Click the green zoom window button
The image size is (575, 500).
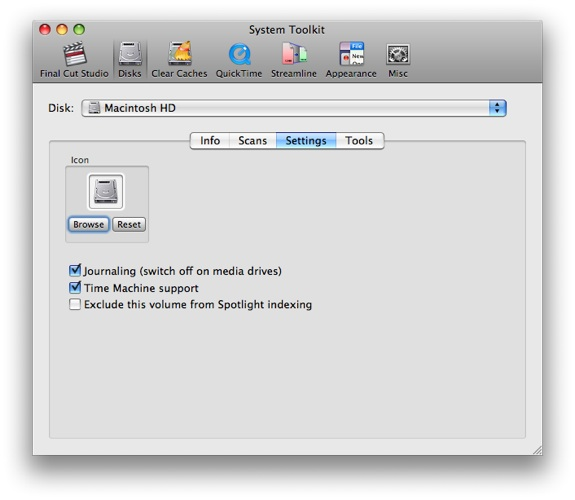[x=79, y=29]
